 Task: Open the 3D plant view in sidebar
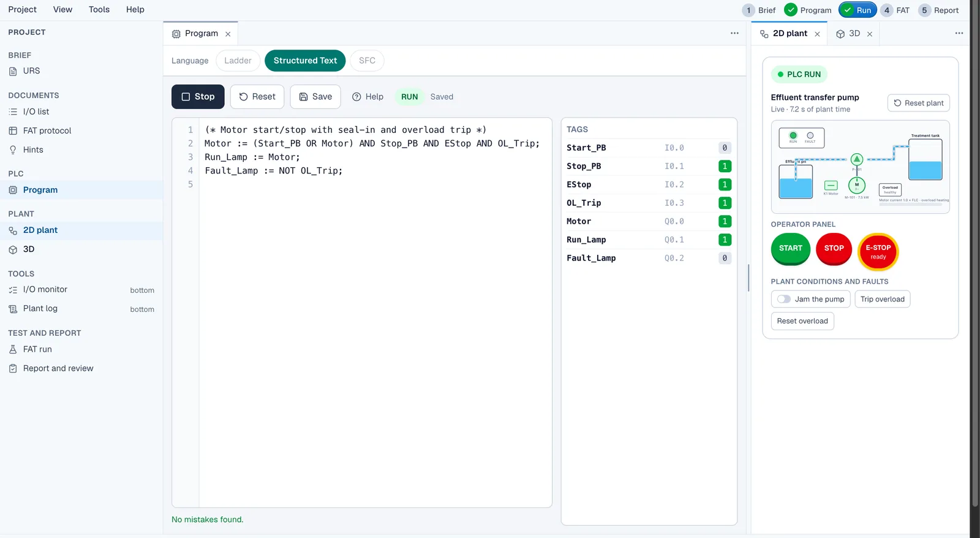point(29,249)
